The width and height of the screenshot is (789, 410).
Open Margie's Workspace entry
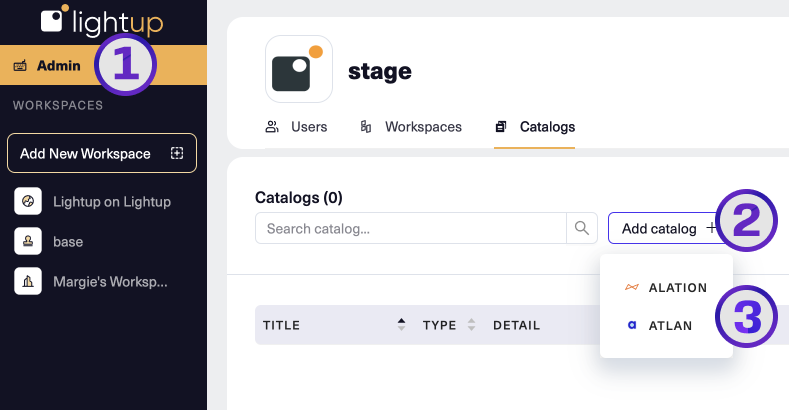(91, 281)
